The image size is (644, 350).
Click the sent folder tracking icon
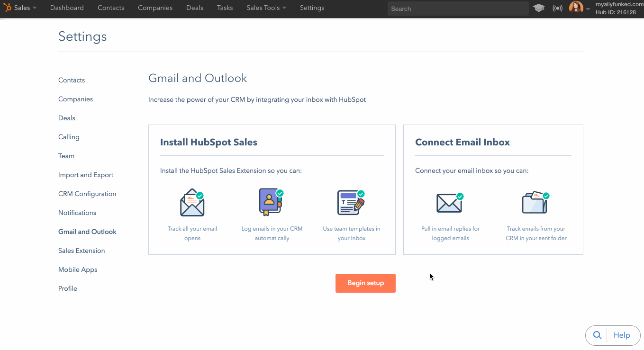[x=535, y=202]
